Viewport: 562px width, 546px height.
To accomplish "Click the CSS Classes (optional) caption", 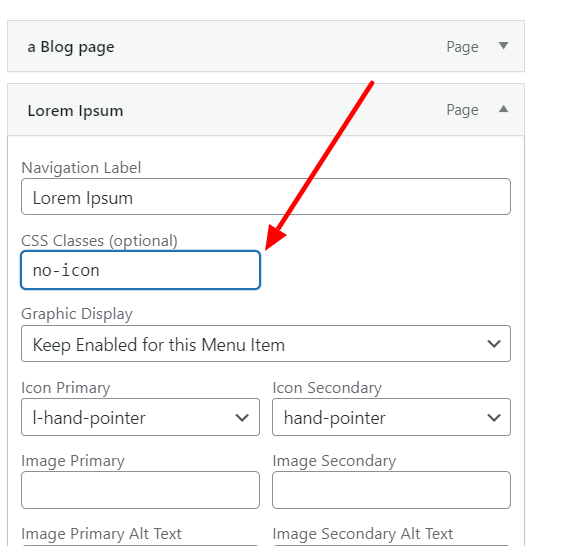I will coord(99,241).
